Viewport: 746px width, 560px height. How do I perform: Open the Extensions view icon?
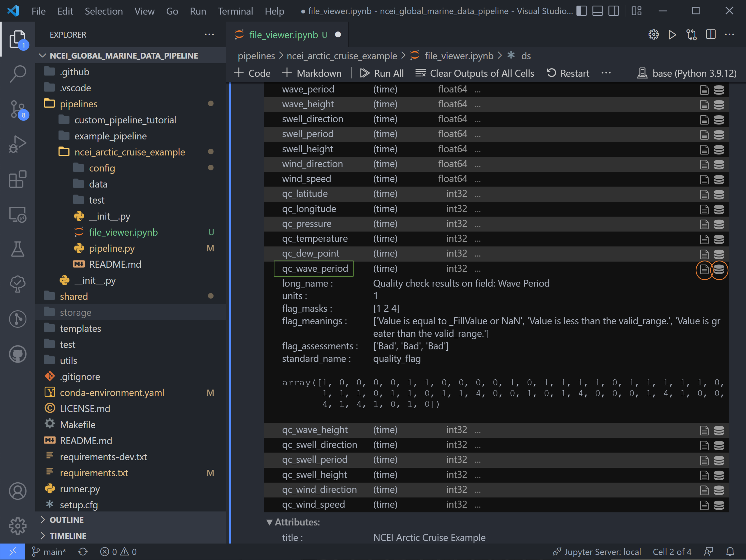(18, 179)
